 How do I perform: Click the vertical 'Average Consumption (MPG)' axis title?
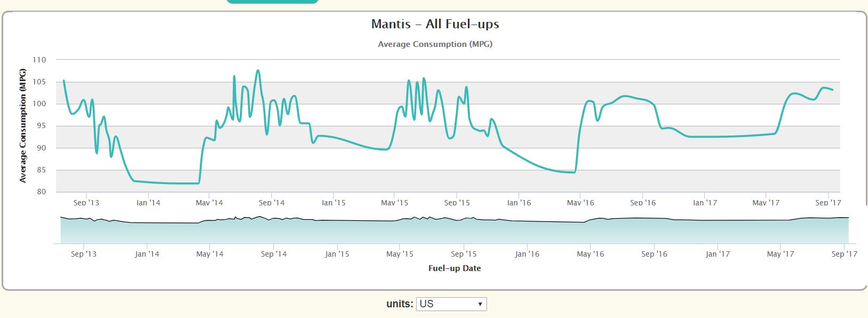point(23,125)
